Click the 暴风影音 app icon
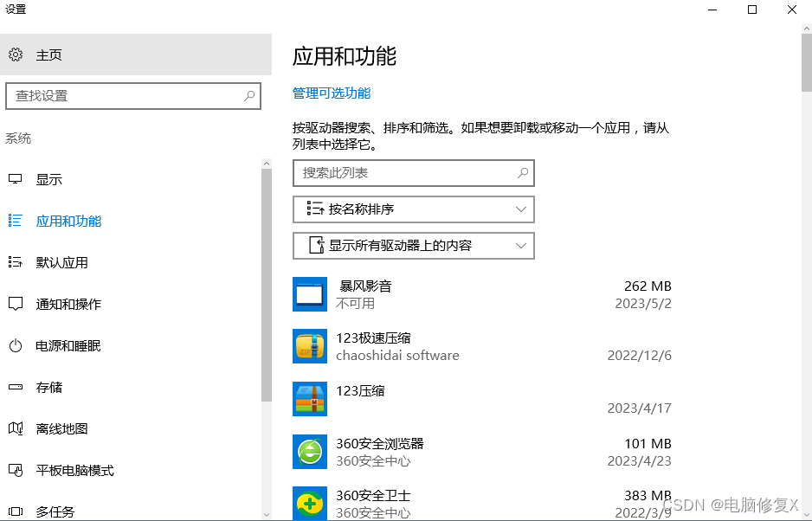Image resolution: width=812 pixels, height=521 pixels. point(310,294)
